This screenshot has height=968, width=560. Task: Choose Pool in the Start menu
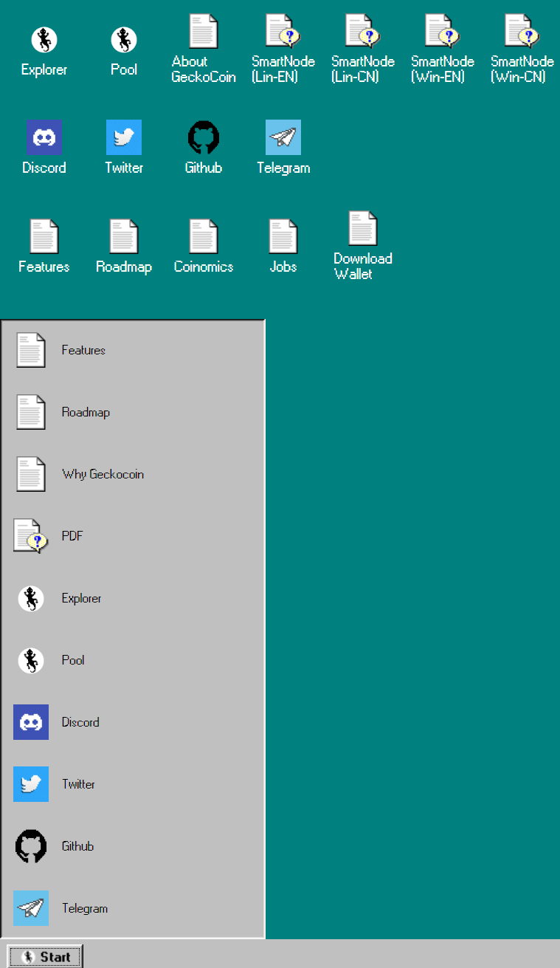pos(133,660)
